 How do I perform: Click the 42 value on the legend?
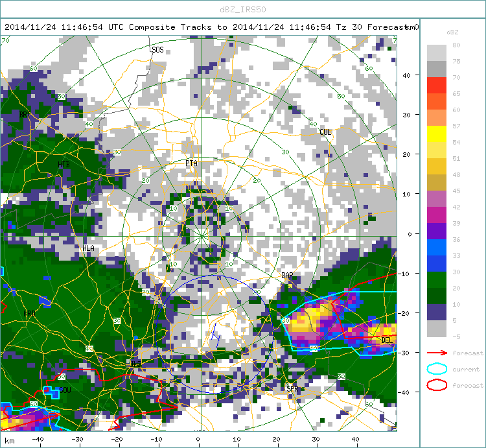click(456, 207)
